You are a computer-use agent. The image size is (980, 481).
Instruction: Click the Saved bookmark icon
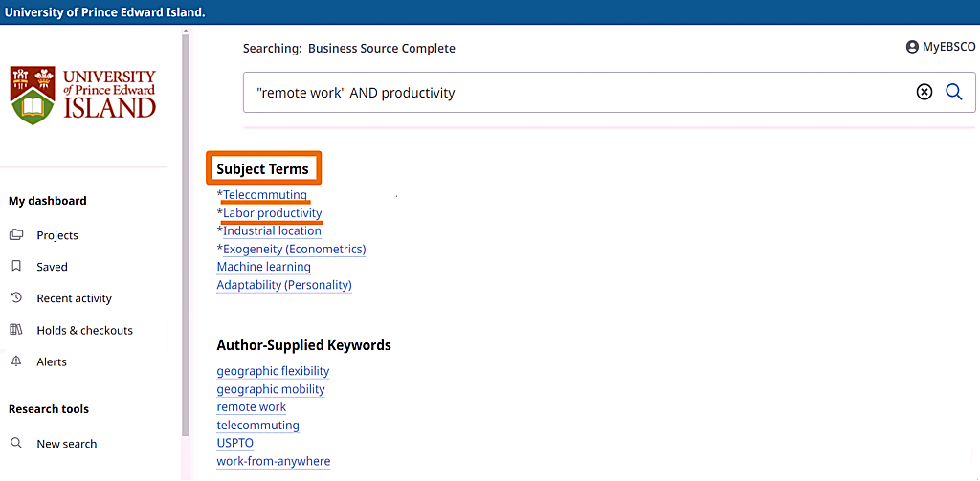tap(16, 267)
